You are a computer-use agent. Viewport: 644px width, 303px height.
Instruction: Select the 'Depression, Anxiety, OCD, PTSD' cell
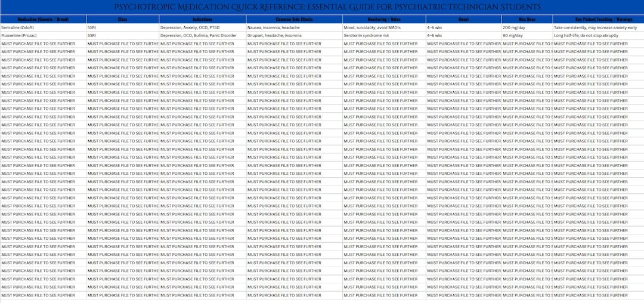pyautogui.click(x=203, y=27)
